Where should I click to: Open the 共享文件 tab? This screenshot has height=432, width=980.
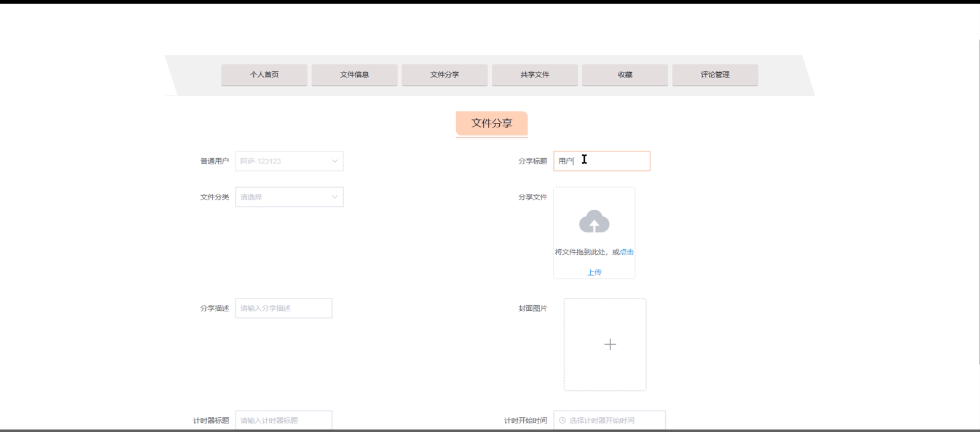[x=535, y=74]
